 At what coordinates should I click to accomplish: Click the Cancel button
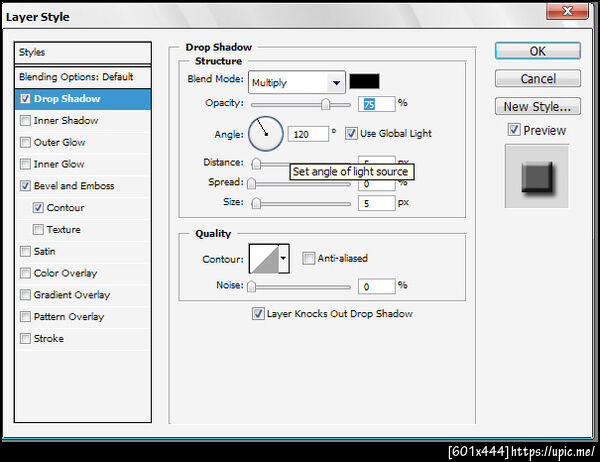tap(538, 78)
